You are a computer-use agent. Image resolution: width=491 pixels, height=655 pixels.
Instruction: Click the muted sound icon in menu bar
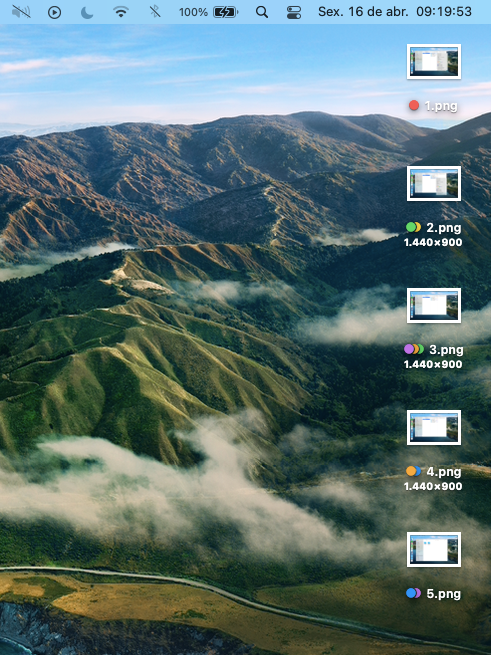pos(21,12)
